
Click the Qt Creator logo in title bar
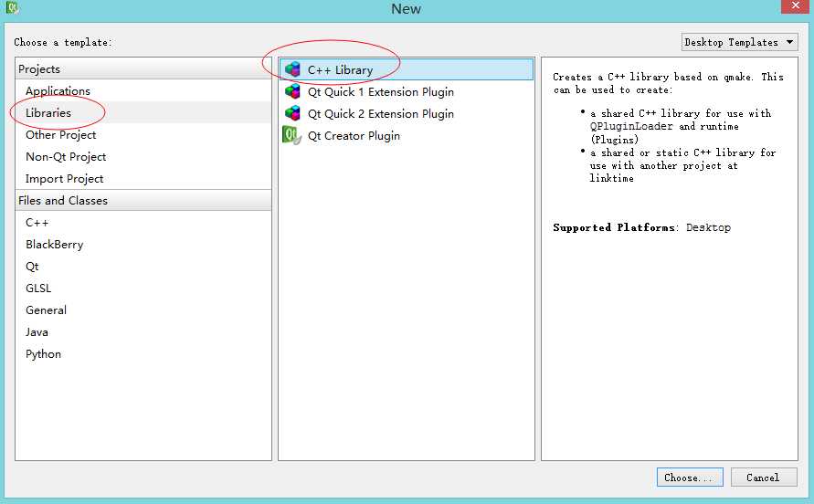tap(12, 7)
